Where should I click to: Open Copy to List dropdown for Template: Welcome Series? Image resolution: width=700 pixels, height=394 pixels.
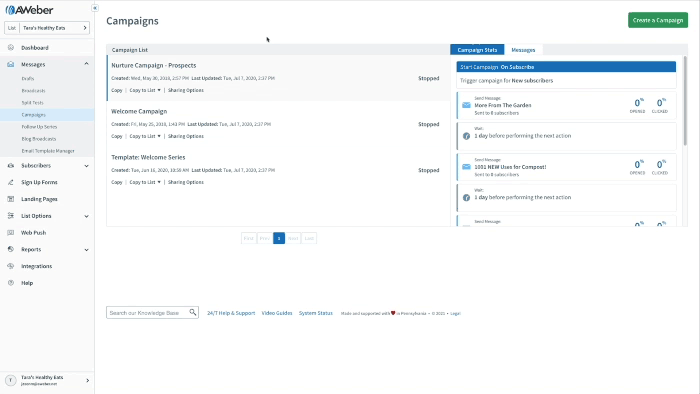point(145,182)
